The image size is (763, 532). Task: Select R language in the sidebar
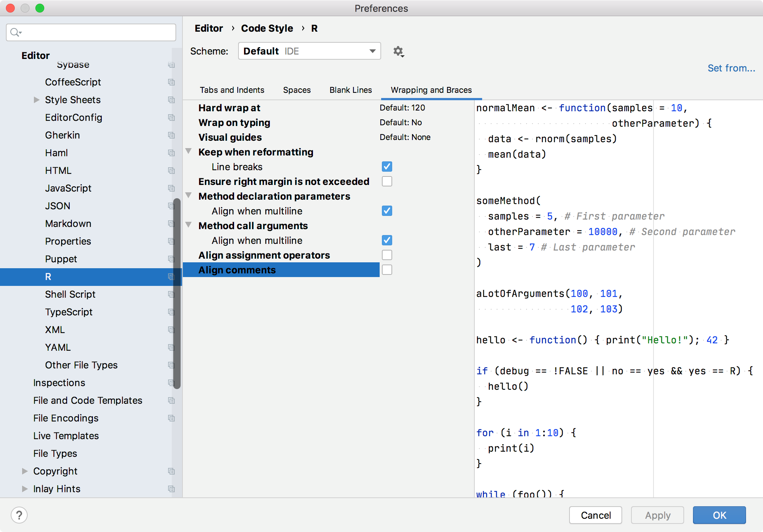[49, 276]
